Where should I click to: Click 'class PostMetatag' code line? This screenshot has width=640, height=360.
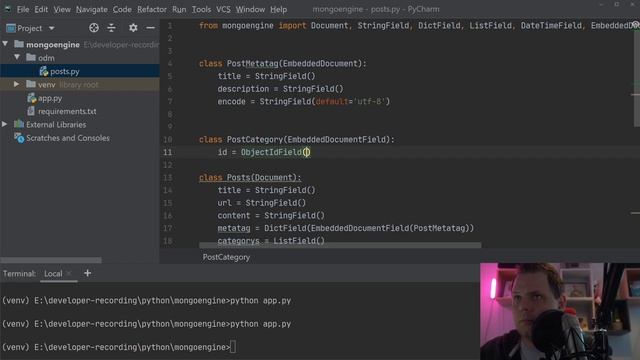[x=282, y=63]
